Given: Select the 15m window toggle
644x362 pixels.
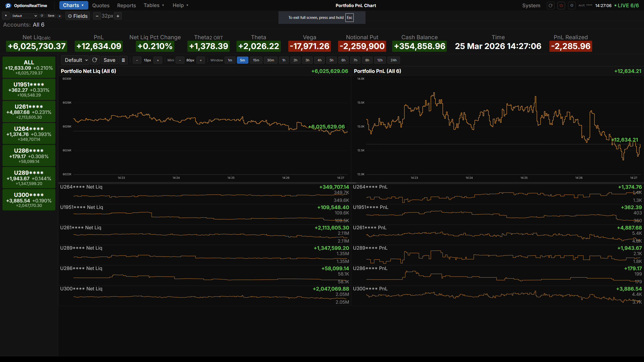Looking at the screenshot, I should 256,60.
